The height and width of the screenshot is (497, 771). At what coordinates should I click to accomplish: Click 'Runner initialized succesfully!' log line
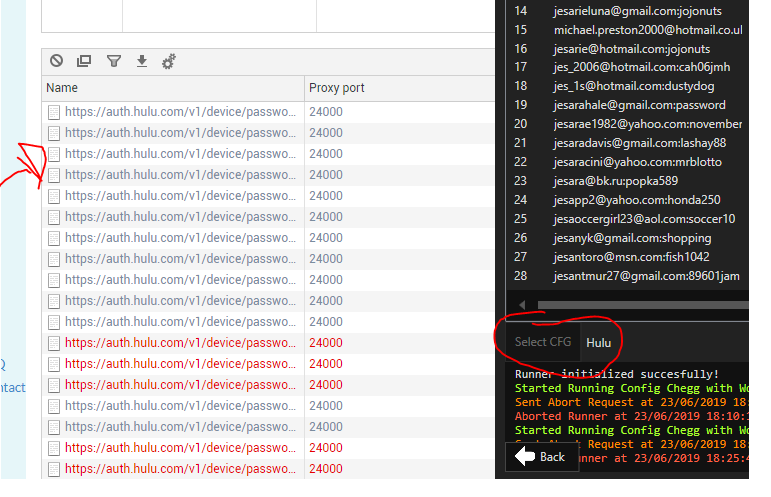617,374
